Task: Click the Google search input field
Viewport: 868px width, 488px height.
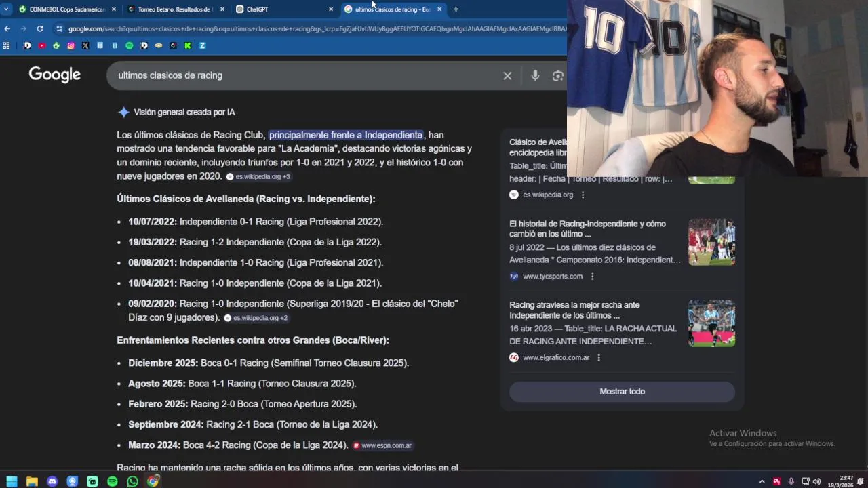Action: [x=305, y=75]
